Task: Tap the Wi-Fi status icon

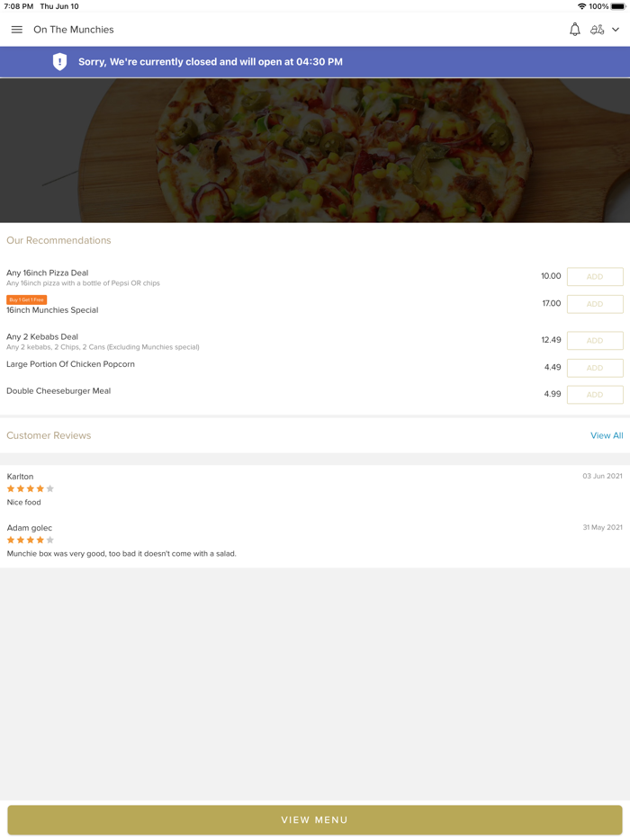Action: click(581, 6)
